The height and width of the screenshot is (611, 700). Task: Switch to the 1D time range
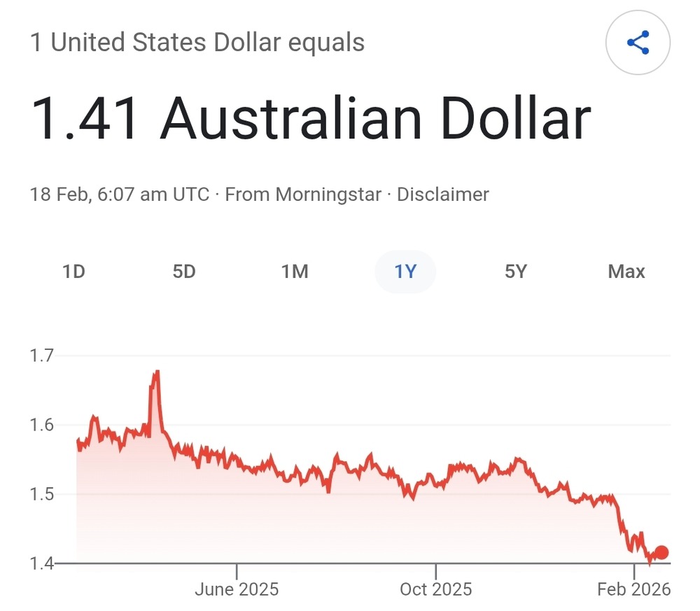pos(73,272)
